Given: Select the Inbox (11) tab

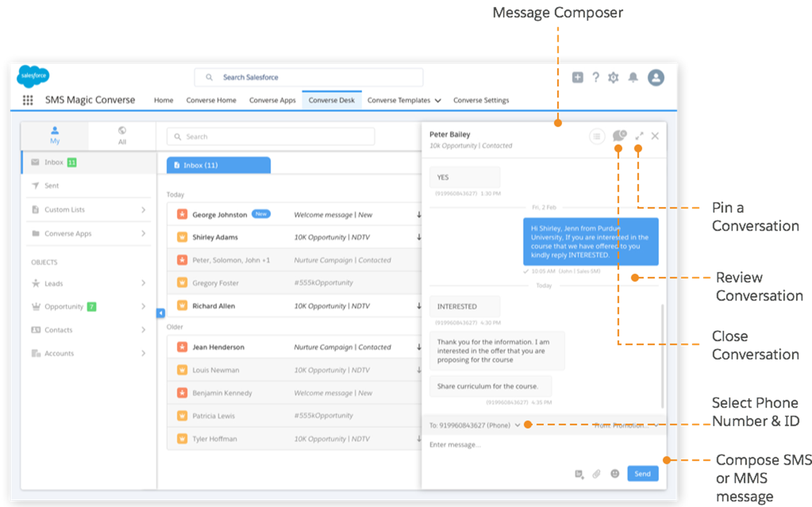Looking at the screenshot, I should point(219,165).
